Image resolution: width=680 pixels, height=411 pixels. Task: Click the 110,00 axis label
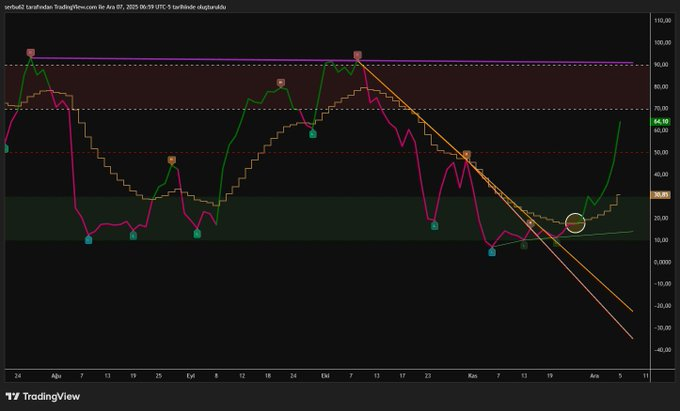pyautogui.click(x=662, y=20)
